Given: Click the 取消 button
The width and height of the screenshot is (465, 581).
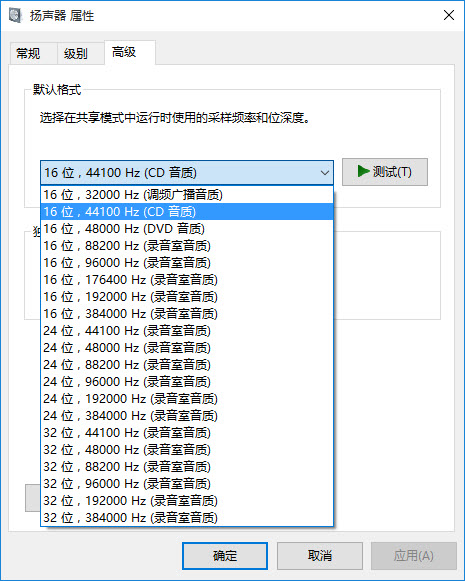Looking at the screenshot, I should [x=319, y=556].
